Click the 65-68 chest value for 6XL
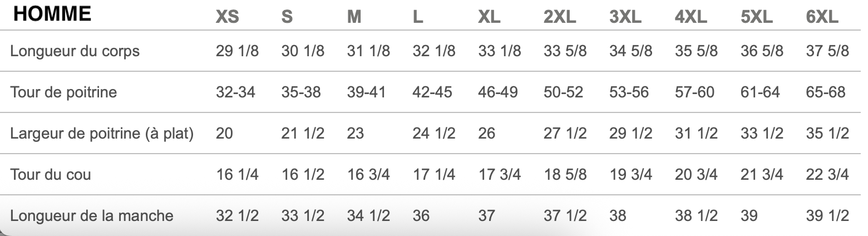Image resolution: width=868 pixels, height=236 pixels. [826, 92]
